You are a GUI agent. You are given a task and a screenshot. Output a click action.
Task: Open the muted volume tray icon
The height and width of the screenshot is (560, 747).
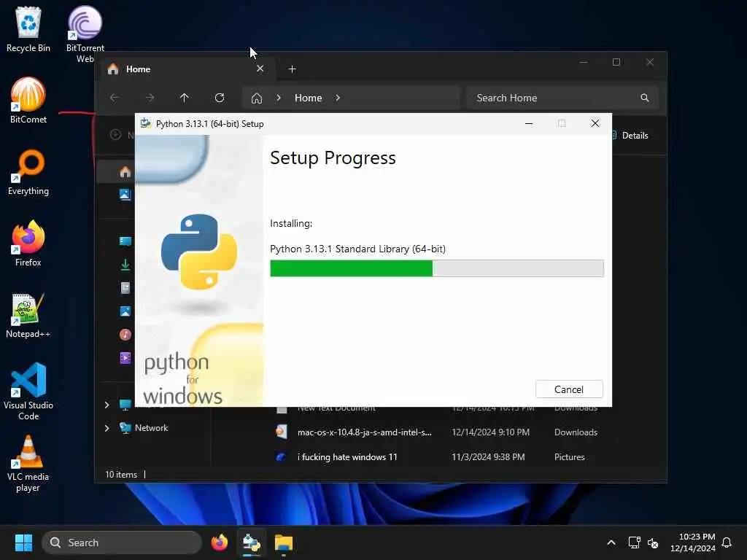(653, 542)
